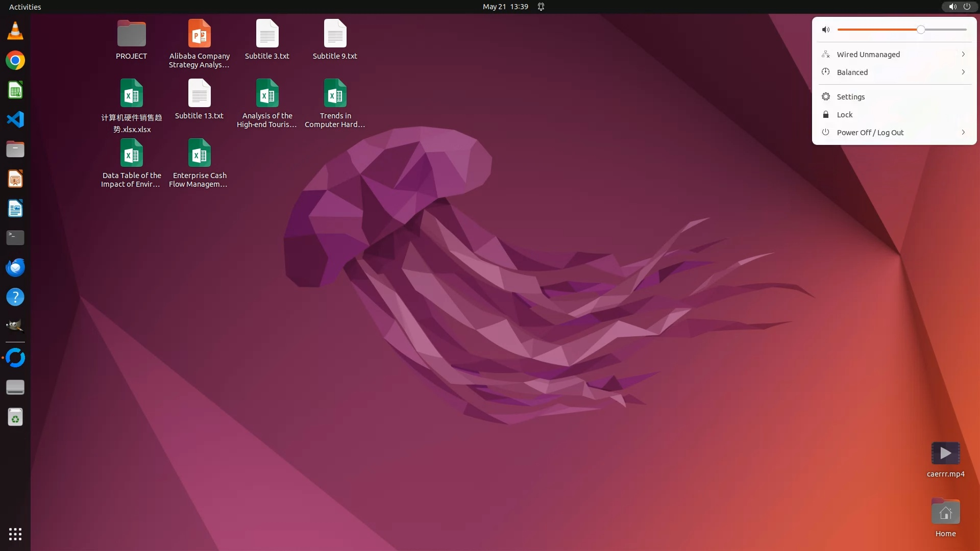Viewport: 980px width, 551px height.
Task: Open the Terminal app in dock
Action: pos(15,238)
